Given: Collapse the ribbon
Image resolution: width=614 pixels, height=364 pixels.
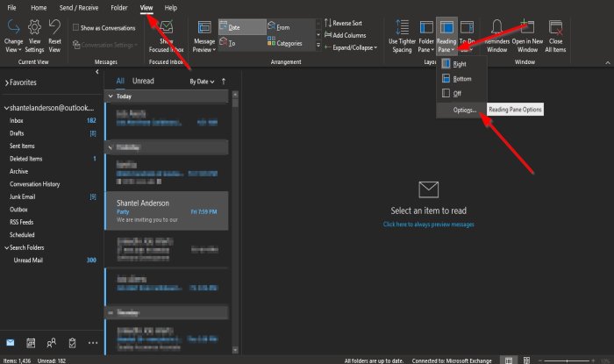Looking at the screenshot, I should point(607,62).
